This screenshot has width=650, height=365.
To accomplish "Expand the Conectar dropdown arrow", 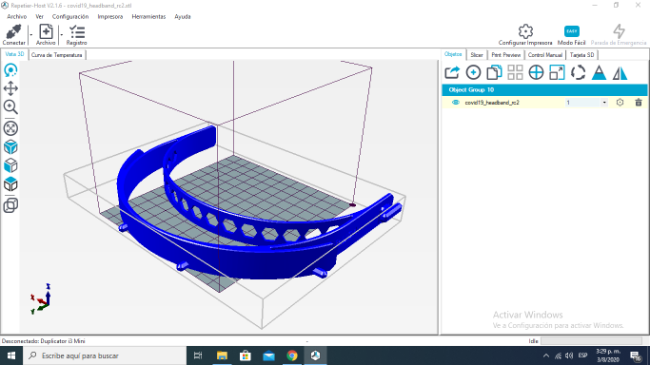I will point(31,35).
